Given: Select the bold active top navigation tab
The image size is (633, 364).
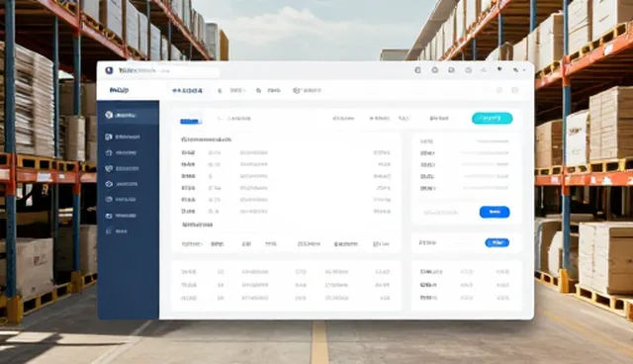Looking at the screenshot, I should click(x=187, y=90).
